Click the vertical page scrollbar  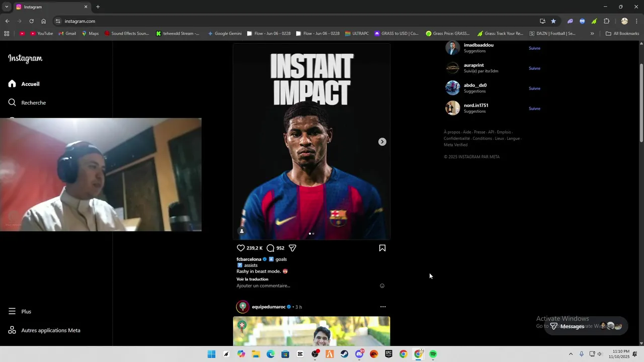pyautogui.click(x=641, y=103)
